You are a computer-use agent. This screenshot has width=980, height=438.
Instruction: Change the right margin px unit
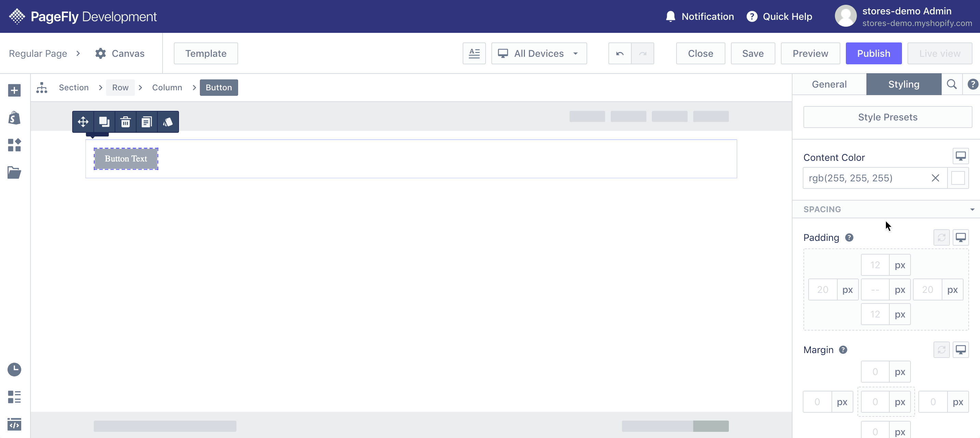[x=957, y=402]
